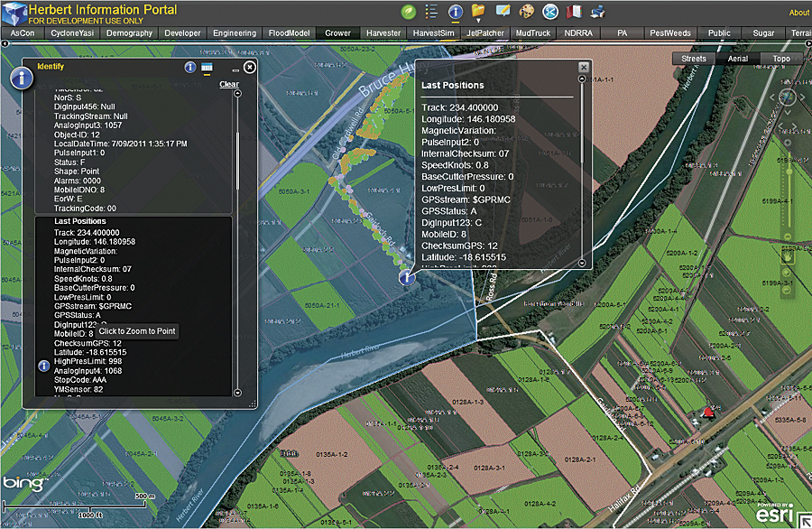Click the zoom level slider handle
812x529 pixels.
click(x=789, y=172)
